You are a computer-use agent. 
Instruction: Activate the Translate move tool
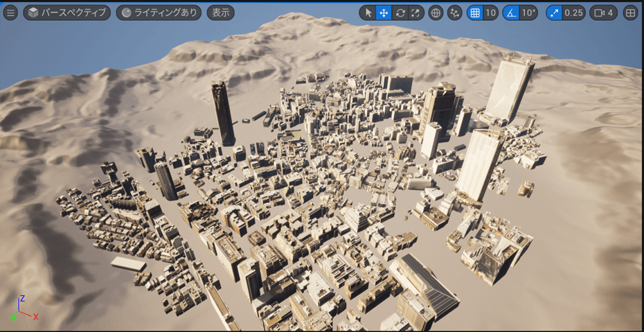[384, 12]
